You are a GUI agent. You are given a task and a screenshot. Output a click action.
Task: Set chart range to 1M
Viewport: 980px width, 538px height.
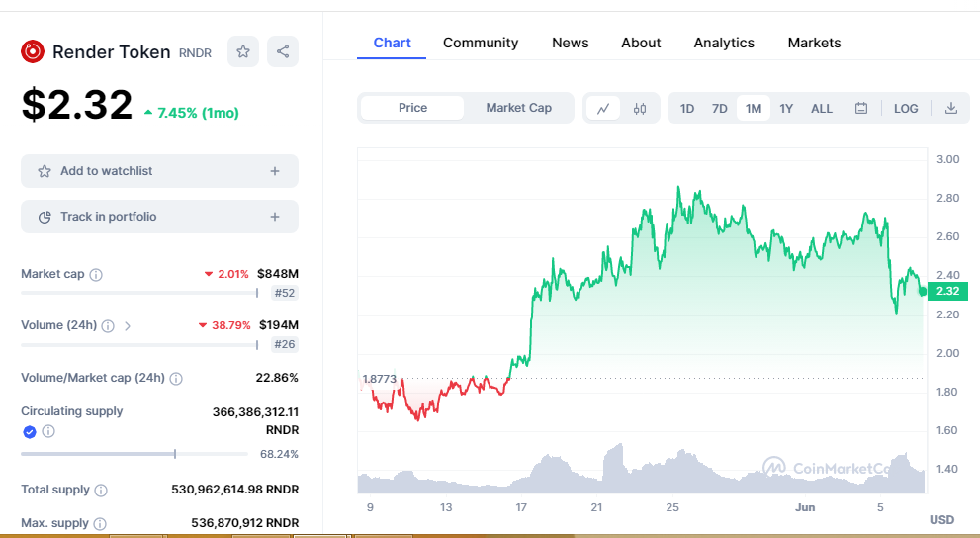[x=754, y=108]
